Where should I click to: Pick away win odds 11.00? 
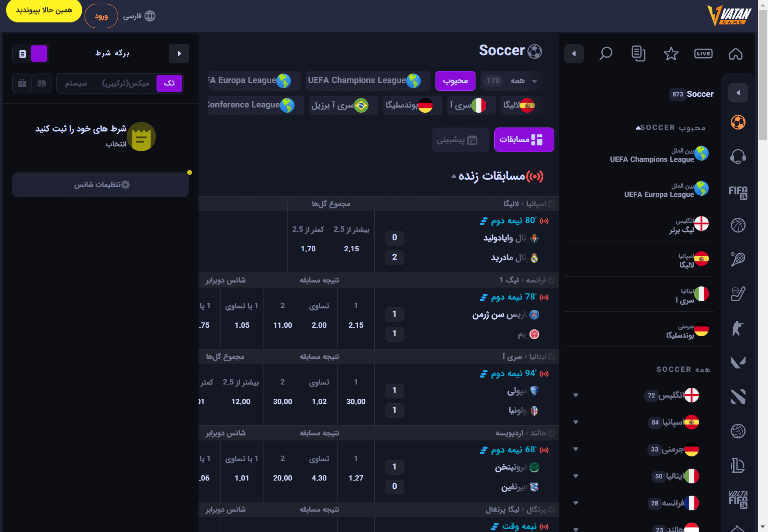pos(283,325)
